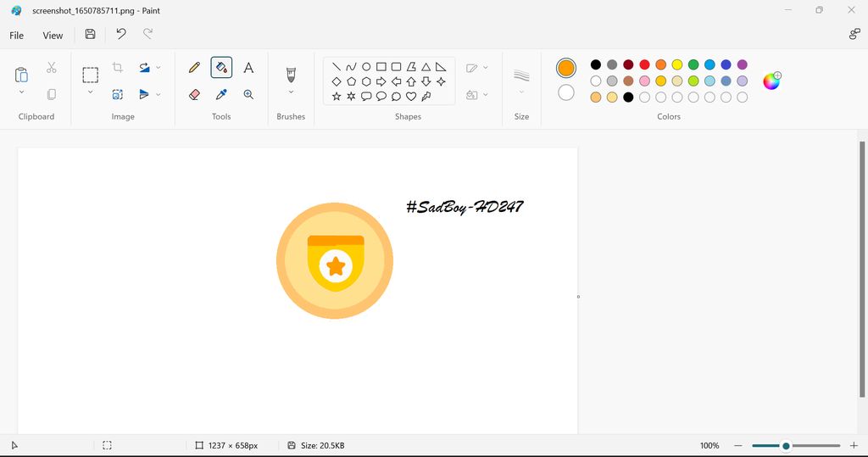Click the Save icon

coord(90,35)
